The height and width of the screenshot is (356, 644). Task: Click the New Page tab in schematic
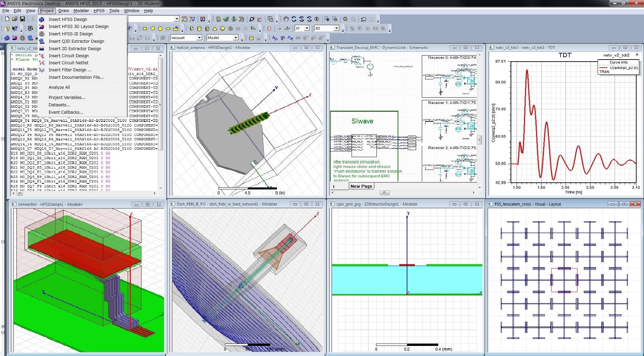click(x=361, y=186)
